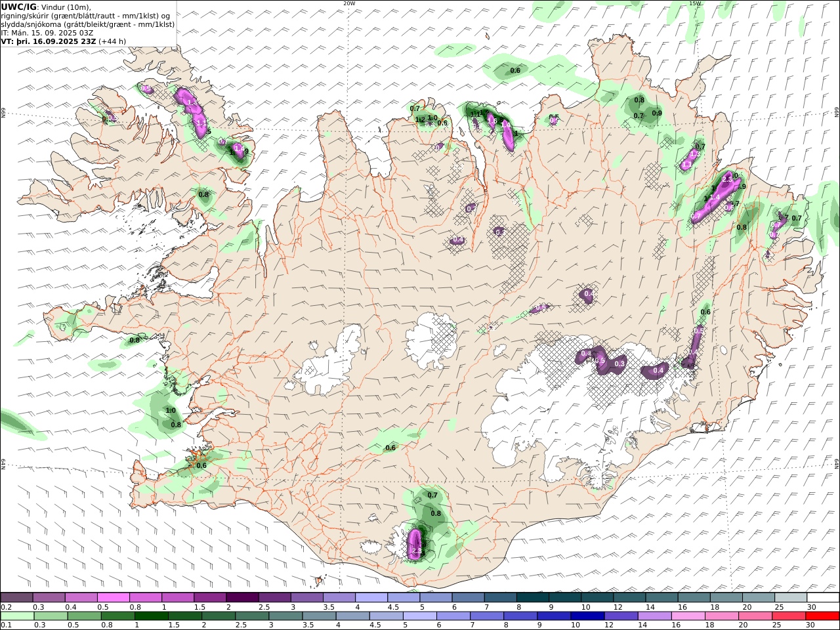Click the '(+44 h)' forecast offset text
The width and height of the screenshot is (840, 630).
[113, 41]
